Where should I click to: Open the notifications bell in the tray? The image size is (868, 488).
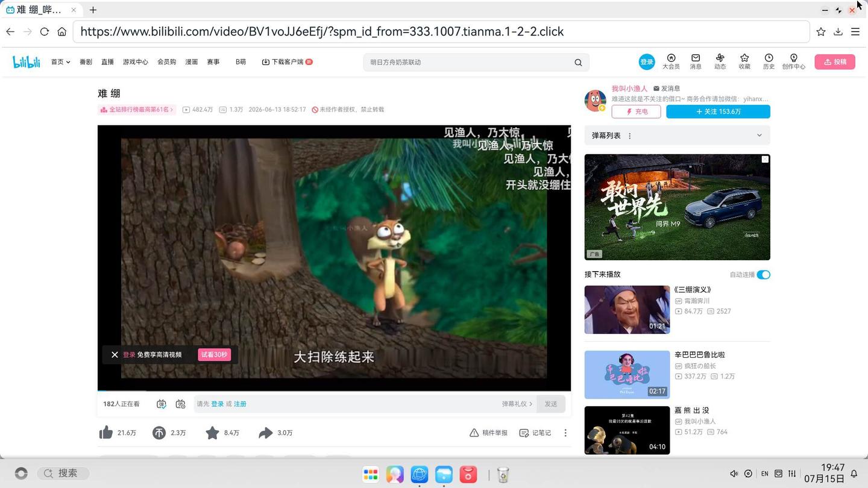pyautogui.click(x=854, y=474)
